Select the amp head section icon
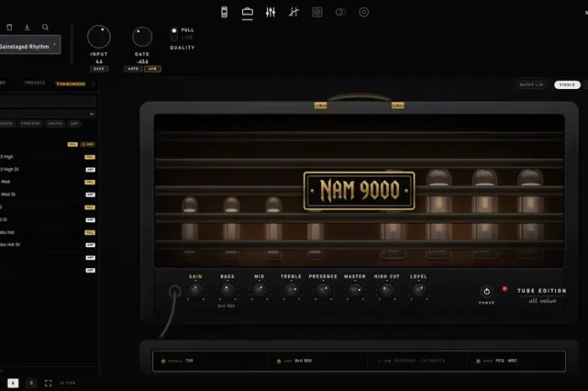Screen dimensions: 588x391 [x=247, y=12]
